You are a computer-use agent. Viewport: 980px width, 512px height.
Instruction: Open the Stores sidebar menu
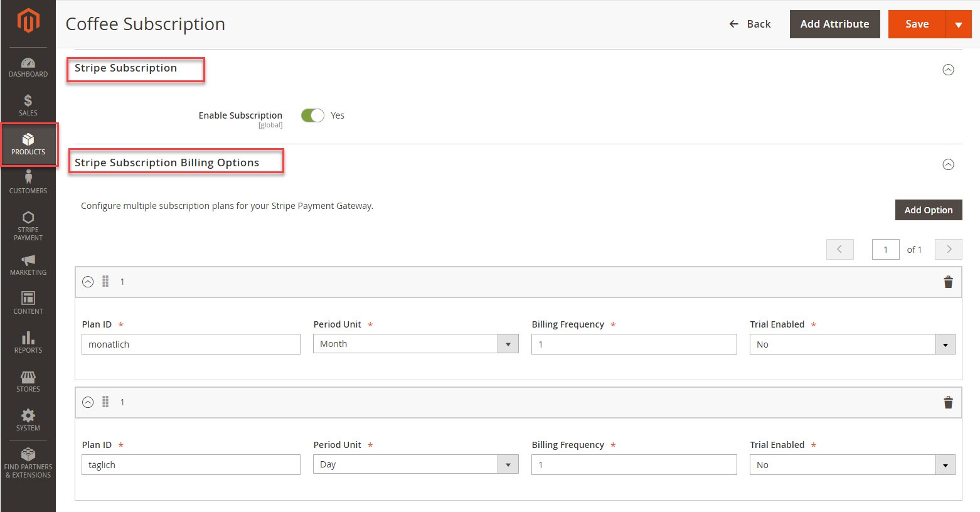28,381
